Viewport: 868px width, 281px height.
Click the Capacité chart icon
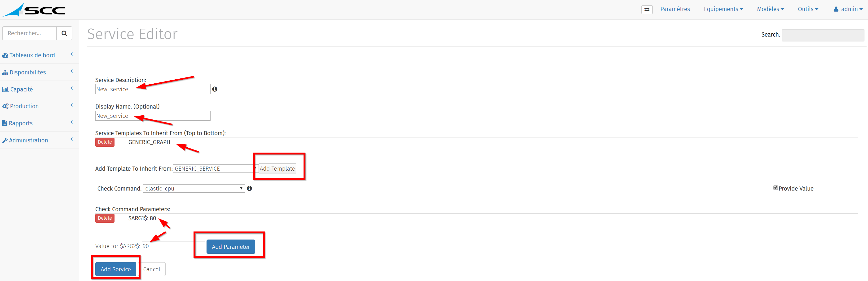click(x=5, y=89)
